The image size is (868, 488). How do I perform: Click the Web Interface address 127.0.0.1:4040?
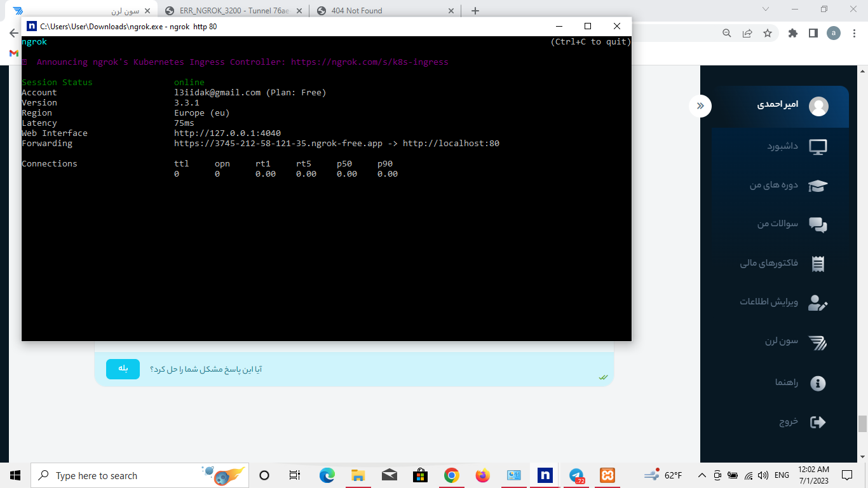227,133
